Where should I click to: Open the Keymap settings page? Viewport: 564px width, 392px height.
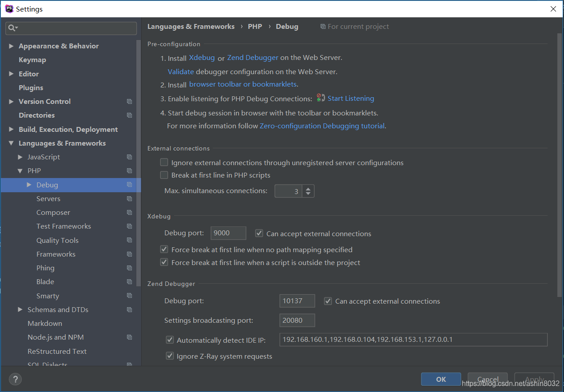tap(32, 60)
